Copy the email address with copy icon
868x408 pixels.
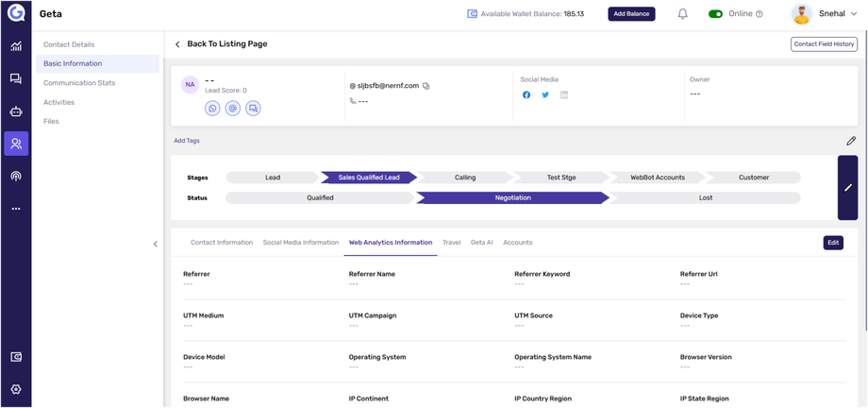pyautogui.click(x=426, y=86)
